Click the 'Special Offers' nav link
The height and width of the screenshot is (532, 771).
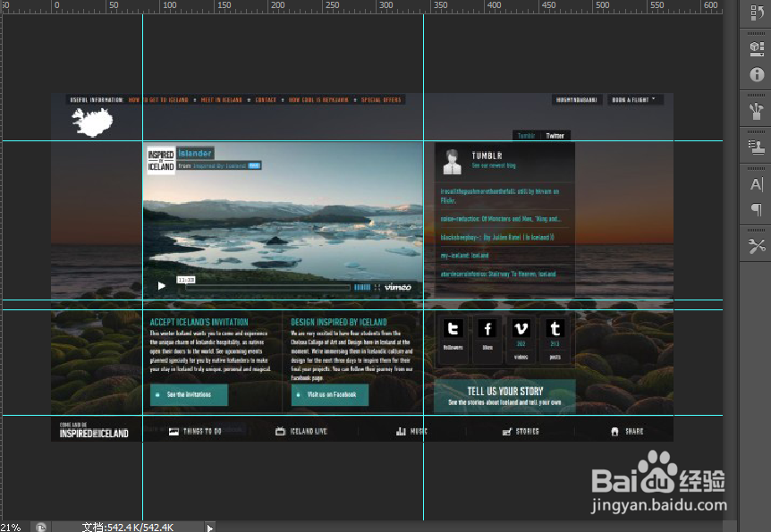tap(381, 100)
